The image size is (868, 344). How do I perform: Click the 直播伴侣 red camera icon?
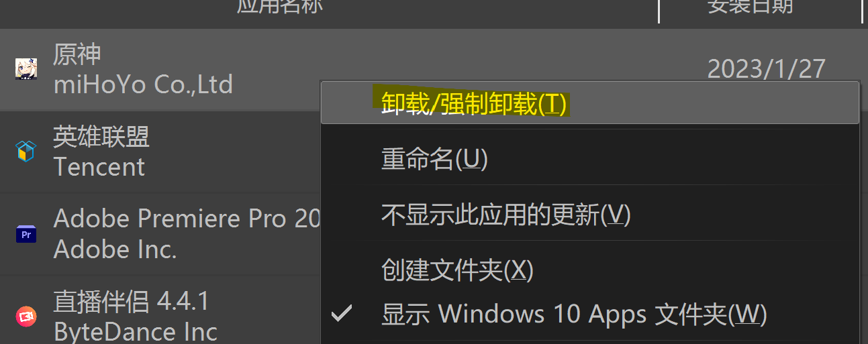26,317
